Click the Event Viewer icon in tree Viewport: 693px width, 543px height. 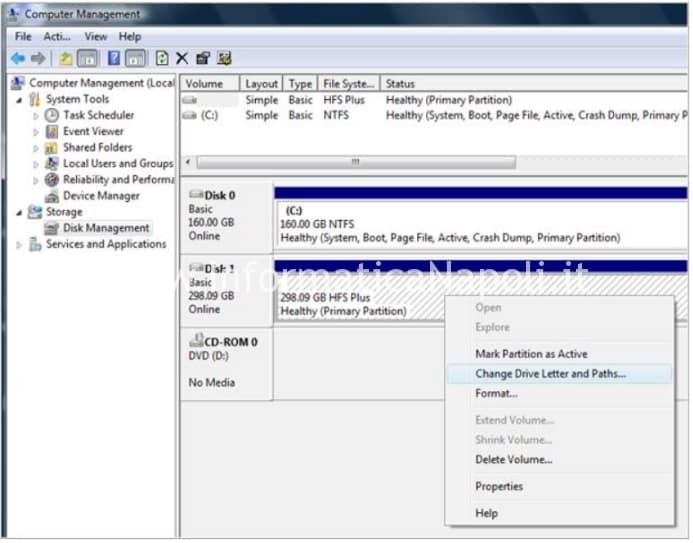click(x=52, y=132)
